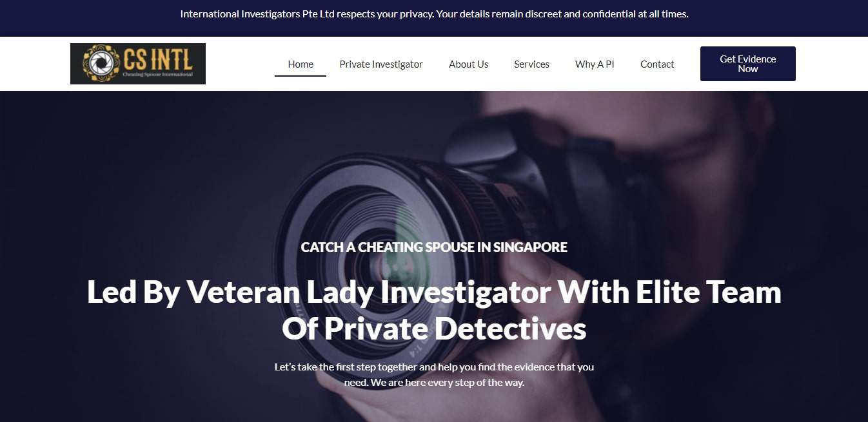Click the underline indicator beneath Home
This screenshot has height=422, width=868.
coord(301,76)
